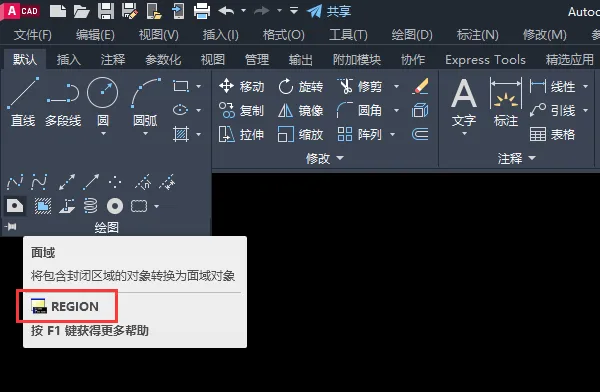Open the Edit (编辑) menu
Viewport: 600px width, 392px height.
95,35
